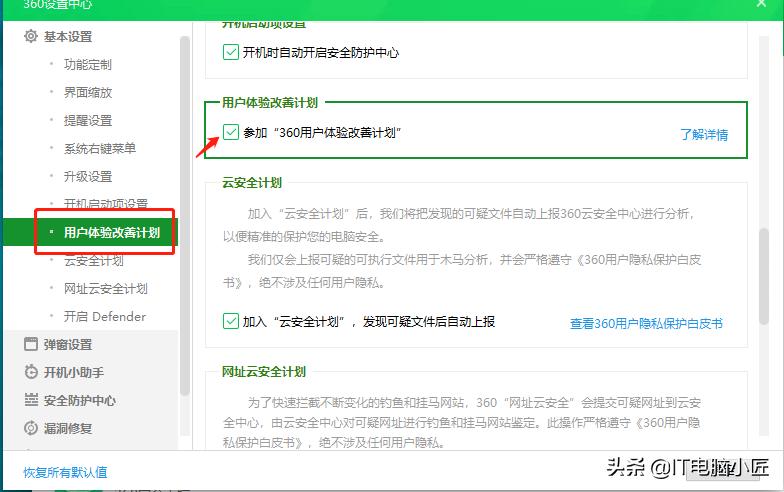
Task: Open 弹窗设置 category
Action: (x=68, y=344)
